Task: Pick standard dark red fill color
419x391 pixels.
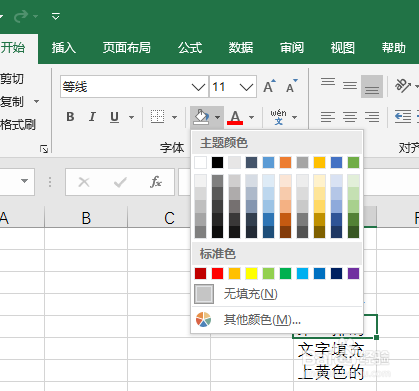Action: (x=200, y=273)
